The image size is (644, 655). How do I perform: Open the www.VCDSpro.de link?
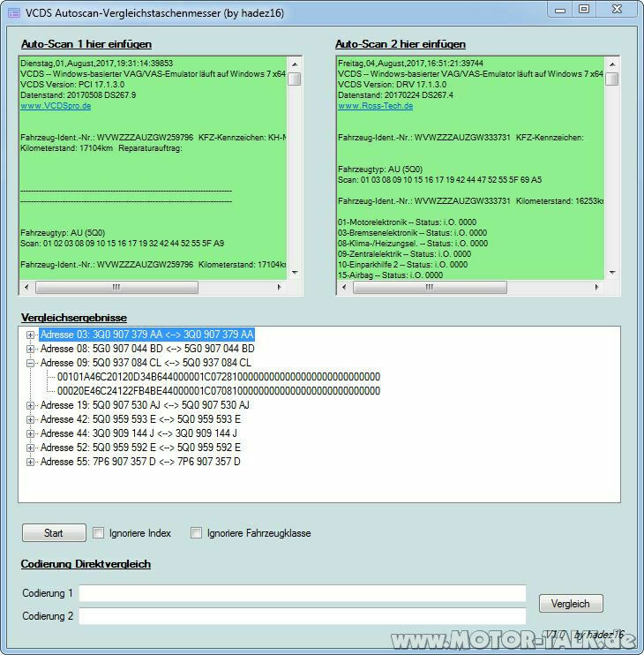click(x=56, y=106)
